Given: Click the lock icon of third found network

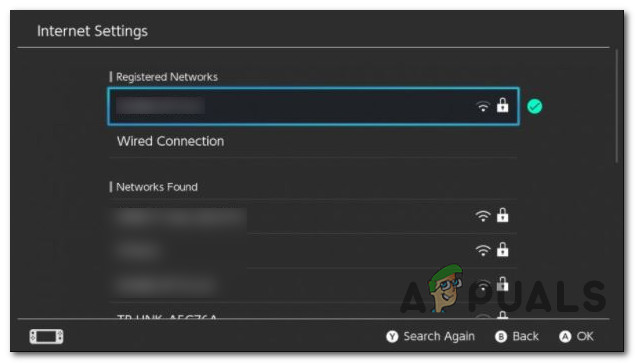Looking at the screenshot, I should [x=503, y=284].
